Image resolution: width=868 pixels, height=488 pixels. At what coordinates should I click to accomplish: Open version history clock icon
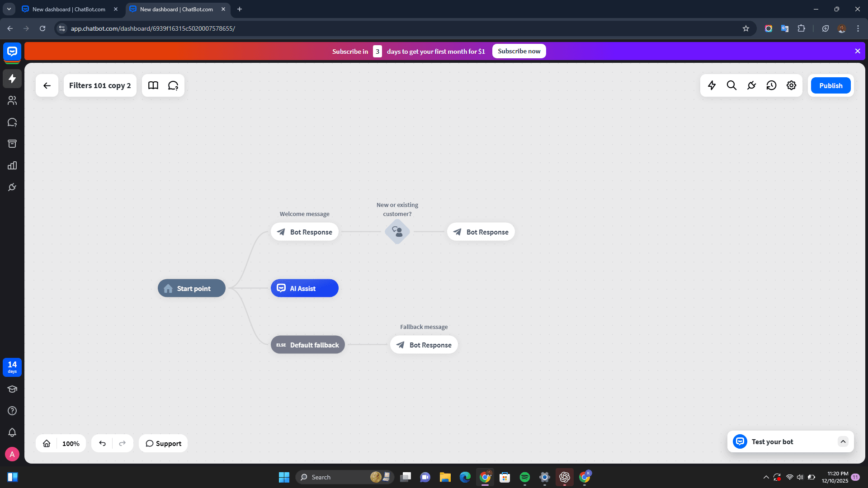tap(771, 85)
